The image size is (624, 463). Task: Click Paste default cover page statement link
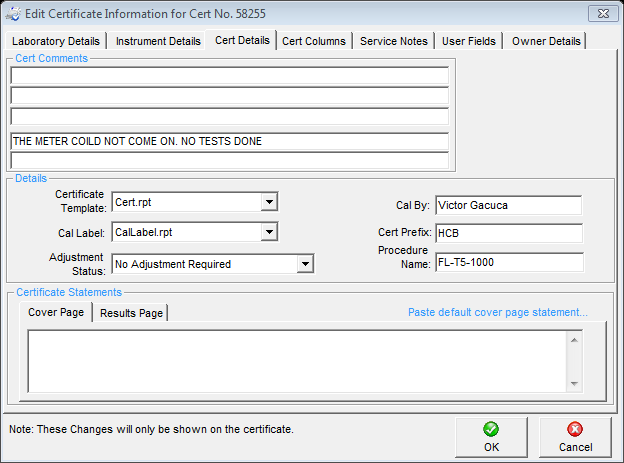498,312
